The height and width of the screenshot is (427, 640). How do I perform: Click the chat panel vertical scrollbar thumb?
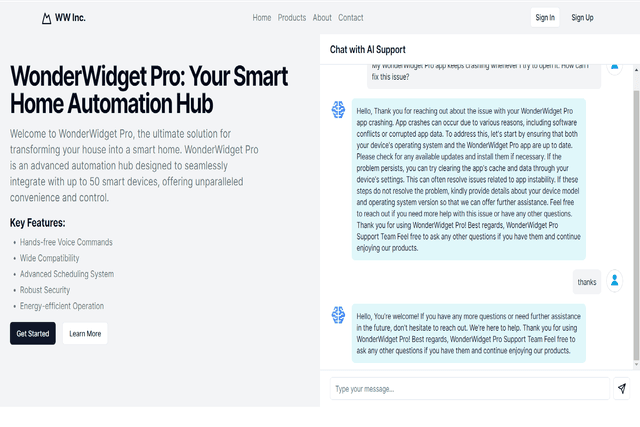636,225
